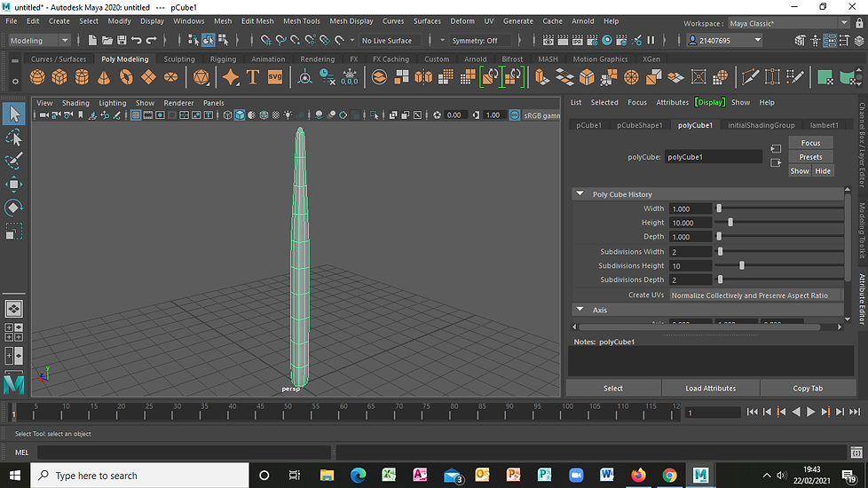868x488 pixels.
Task: Toggle use all lights in viewport
Action: (x=288, y=115)
